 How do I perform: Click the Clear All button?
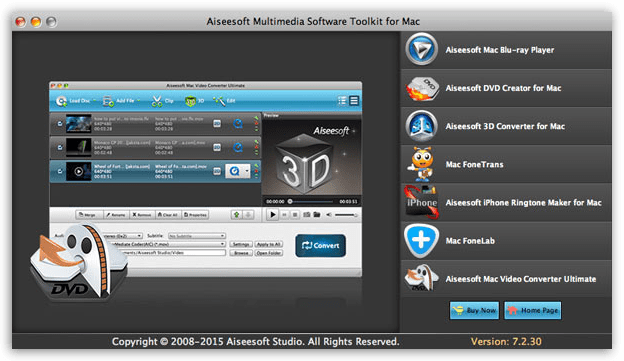[x=168, y=215]
